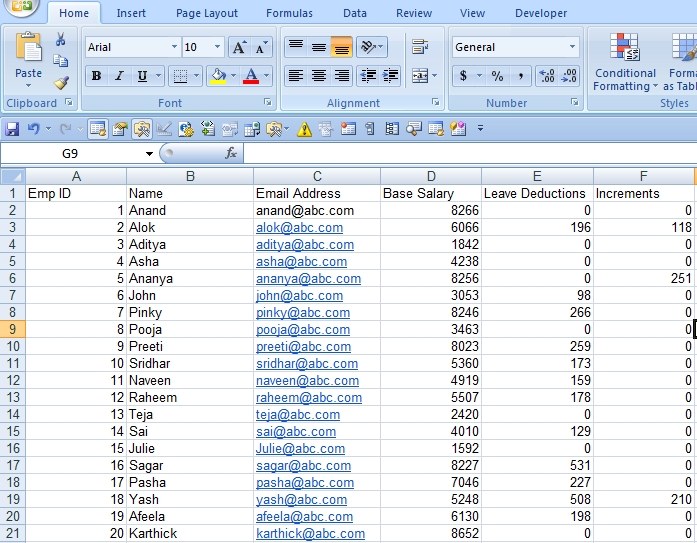Open the Name Box dropdown arrow

[x=149, y=154]
